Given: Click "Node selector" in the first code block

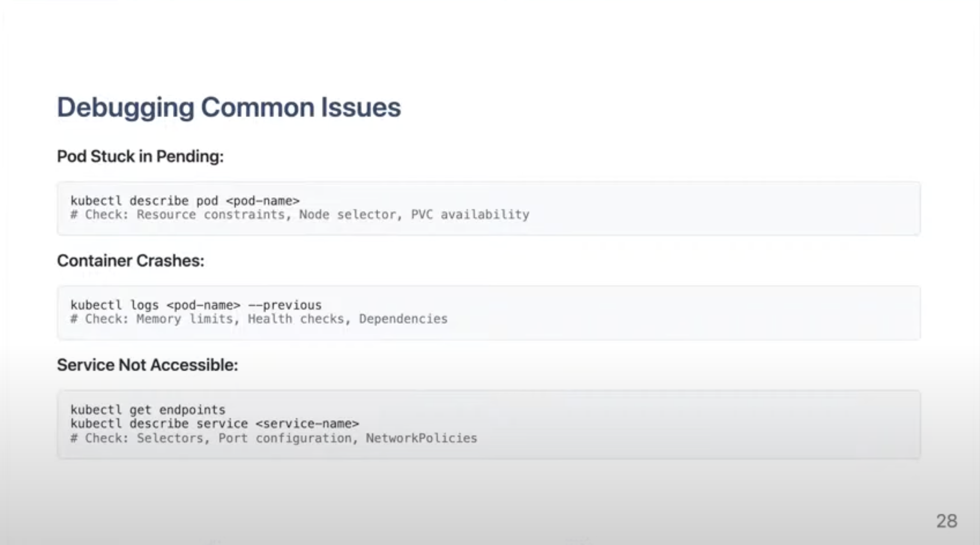Looking at the screenshot, I should (x=347, y=215).
